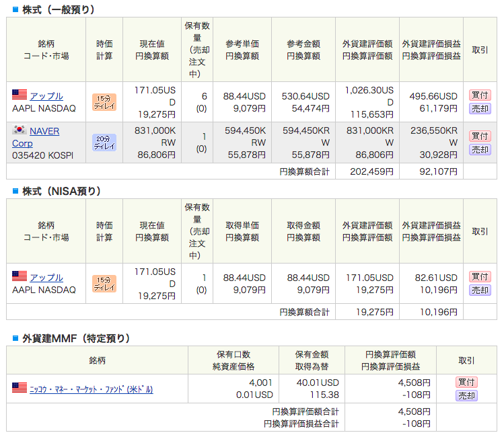The image size is (504, 439).
Task: Click US flag icon beside アップル in NISA預り
Action: click(x=20, y=276)
